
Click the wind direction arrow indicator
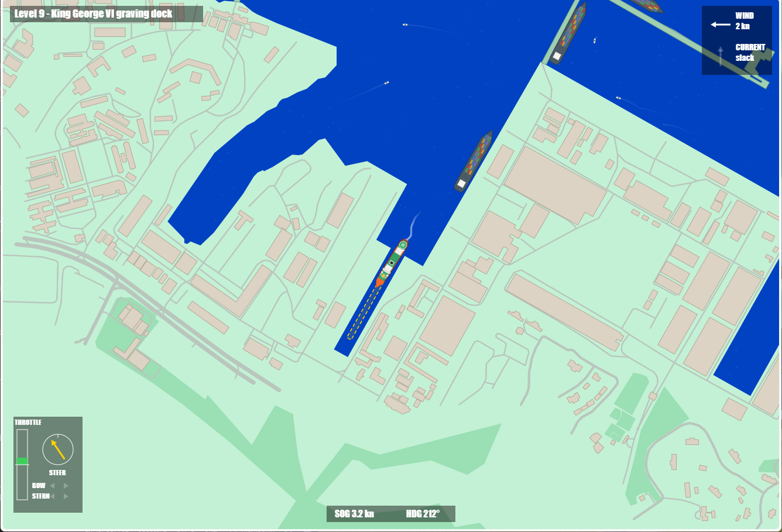pyautogui.click(x=721, y=25)
